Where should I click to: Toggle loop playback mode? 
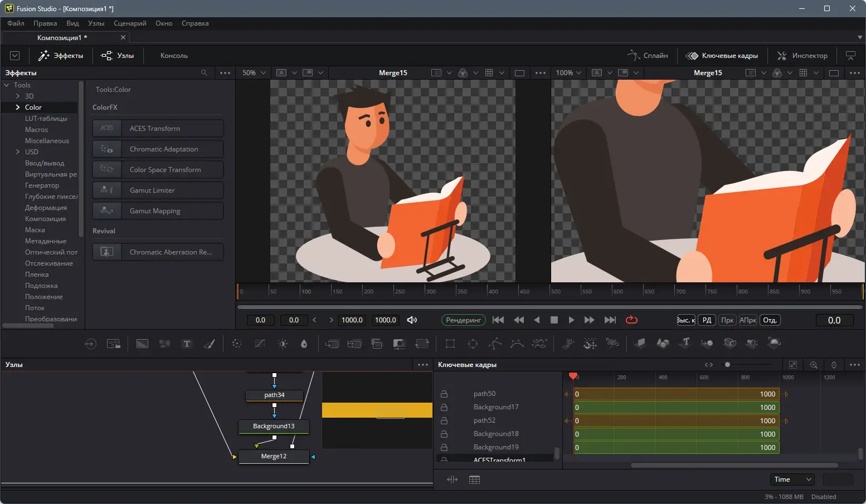coord(631,320)
